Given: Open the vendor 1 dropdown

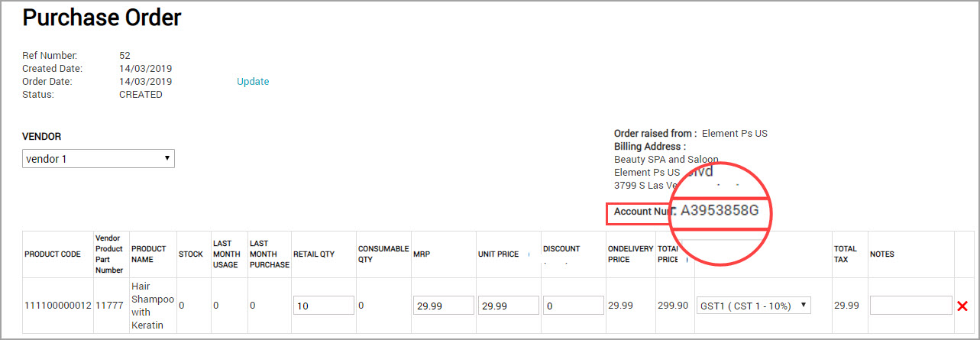Looking at the screenshot, I should (99, 159).
